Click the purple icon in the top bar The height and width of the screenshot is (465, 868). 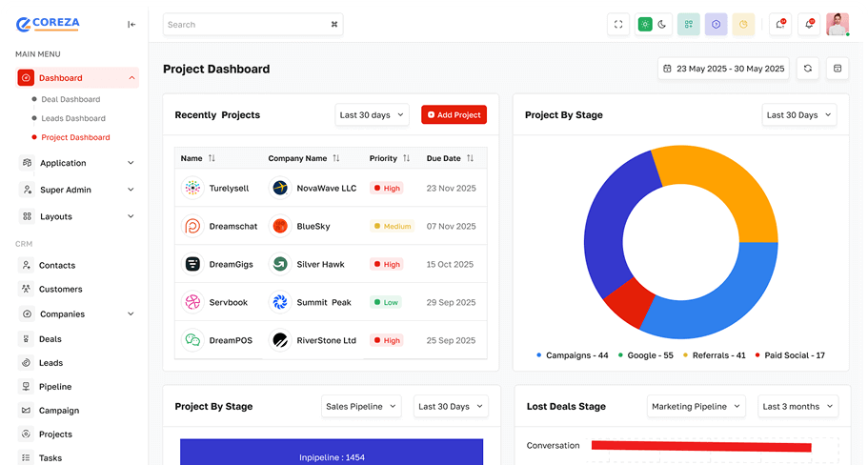pos(716,25)
